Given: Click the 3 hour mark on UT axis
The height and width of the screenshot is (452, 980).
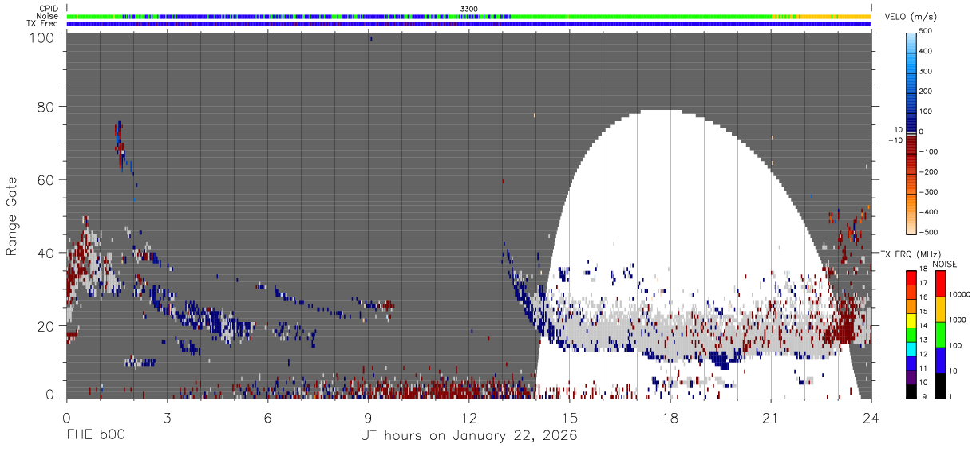Looking at the screenshot, I should (167, 417).
